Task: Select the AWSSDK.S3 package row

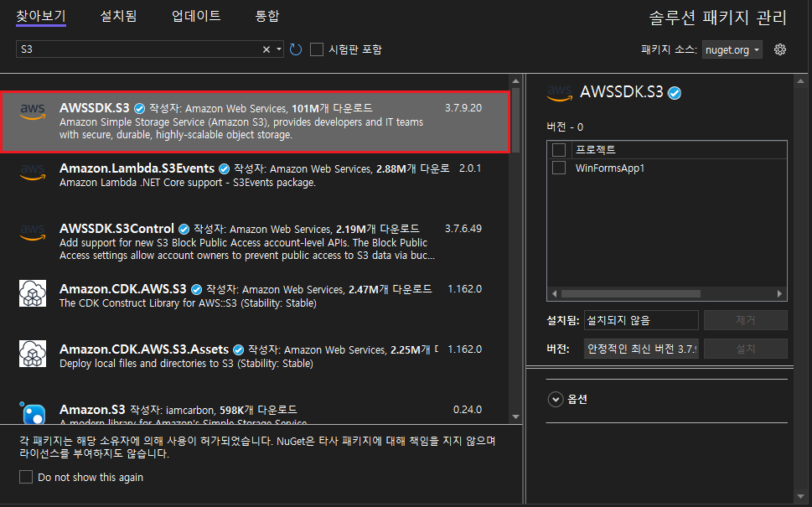Action: point(256,122)
